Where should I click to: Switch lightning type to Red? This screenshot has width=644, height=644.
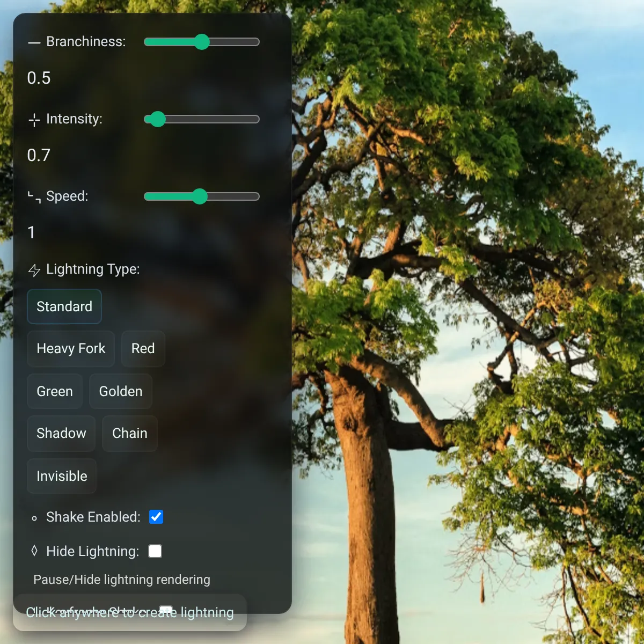143,349
